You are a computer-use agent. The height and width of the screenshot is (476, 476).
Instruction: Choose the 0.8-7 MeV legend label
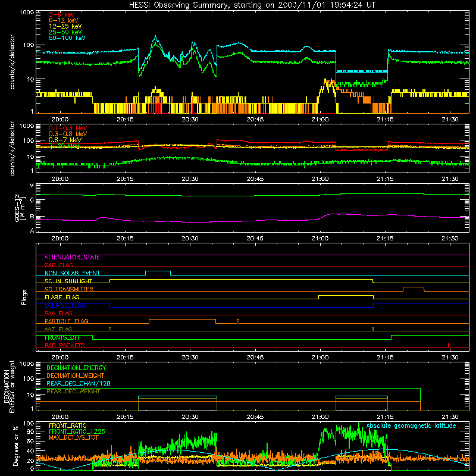point(65,140)
